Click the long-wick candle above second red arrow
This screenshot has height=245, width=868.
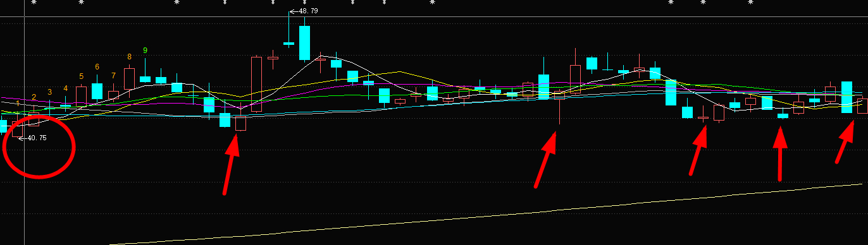(559, 95)
